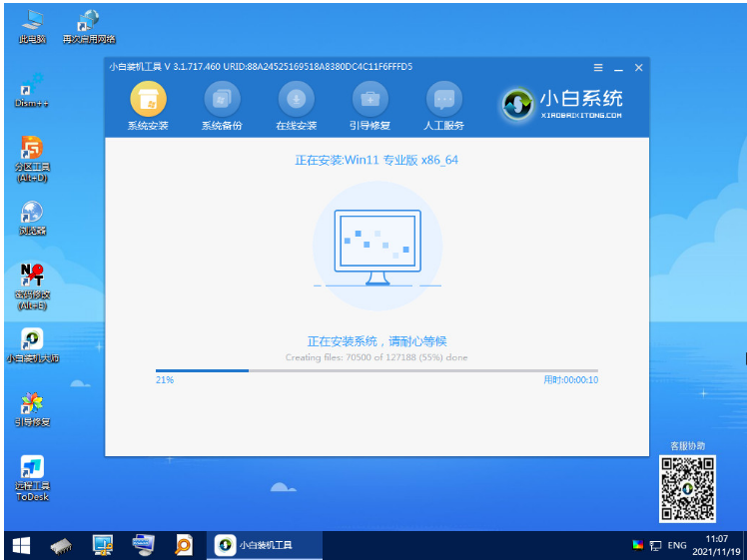The height and width of the screenshot is (560, 747).
Task: Open the 浏览器 desktop shortcut
Action: pos(32,217)
